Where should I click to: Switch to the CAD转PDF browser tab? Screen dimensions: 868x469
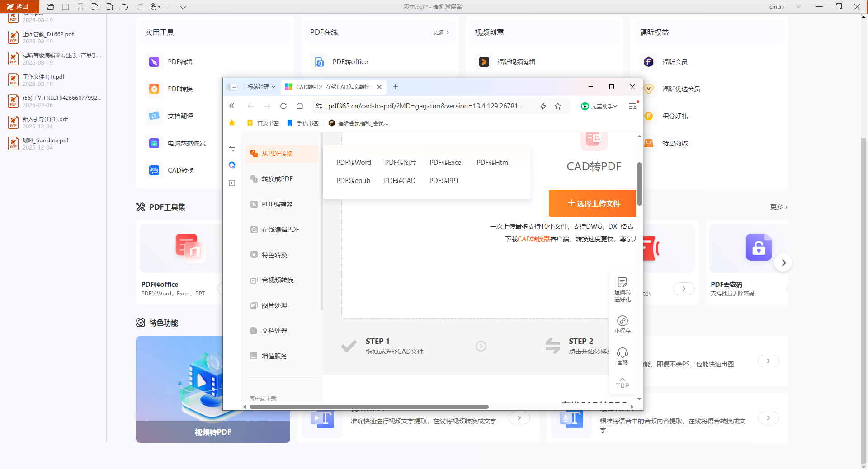click(333, 87)
